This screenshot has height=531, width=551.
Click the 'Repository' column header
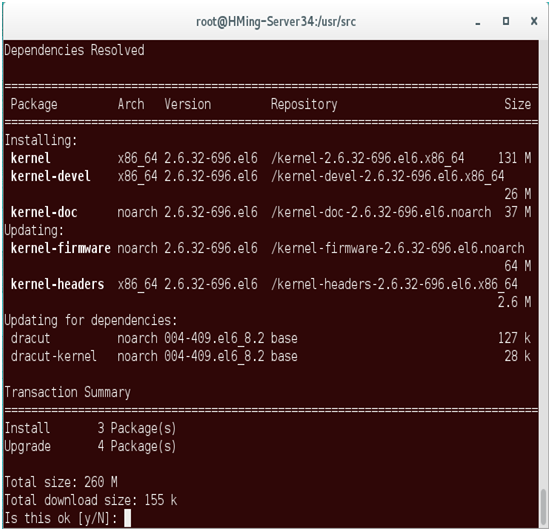[x=304, y=105]
